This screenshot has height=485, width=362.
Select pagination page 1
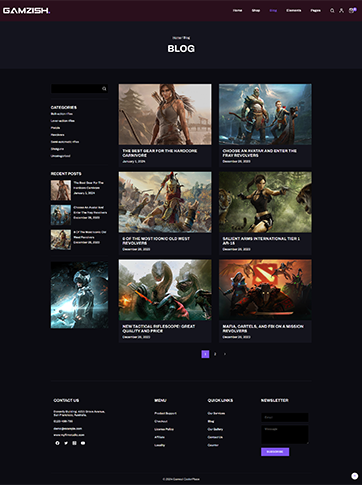[205, 354]
